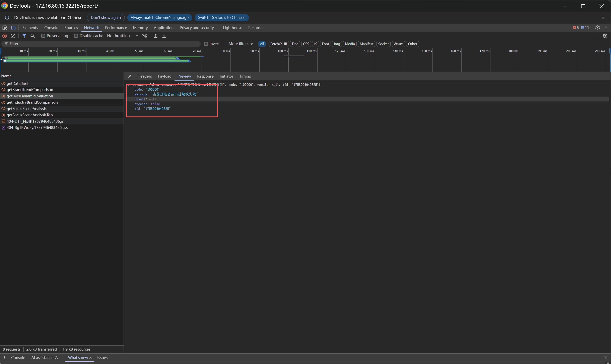Click Always match Chrome's language
611x364 pixels.
[x=159, y=18]
